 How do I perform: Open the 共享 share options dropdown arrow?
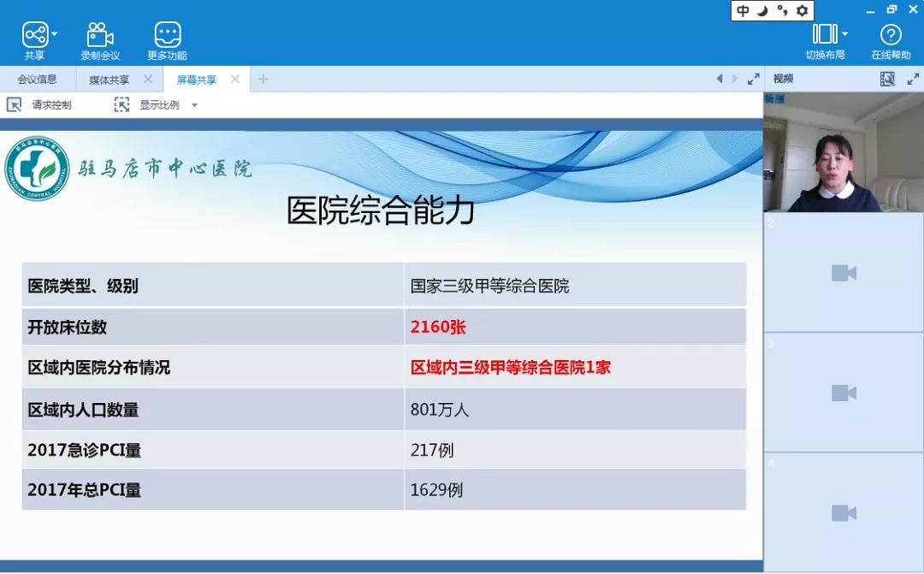pyautogui.click(x=54, y=37)
